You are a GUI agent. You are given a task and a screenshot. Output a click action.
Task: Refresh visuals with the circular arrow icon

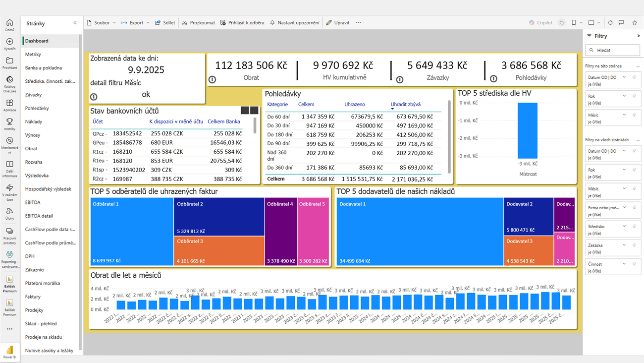610,23
